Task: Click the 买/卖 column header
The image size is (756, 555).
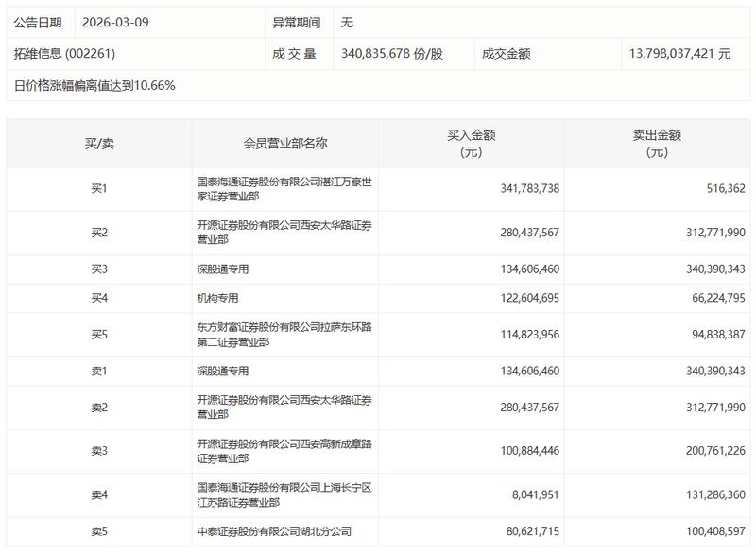Action: pyautogui.click(x=97, y=137)
